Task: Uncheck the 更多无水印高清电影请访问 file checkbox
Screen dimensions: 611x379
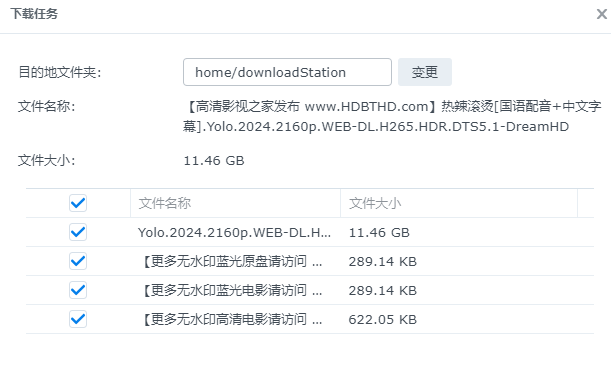Action: coord(78,319)
